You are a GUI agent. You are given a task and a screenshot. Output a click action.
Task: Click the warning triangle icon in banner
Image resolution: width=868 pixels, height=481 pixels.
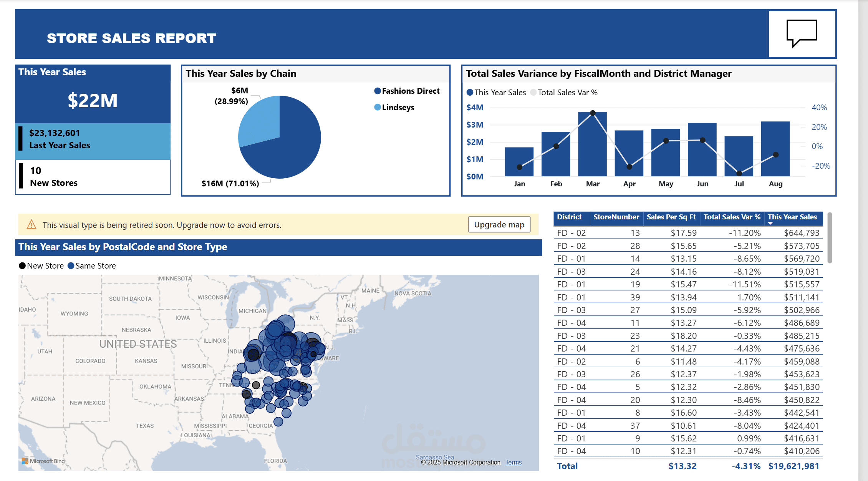click(x=31, y=225)
